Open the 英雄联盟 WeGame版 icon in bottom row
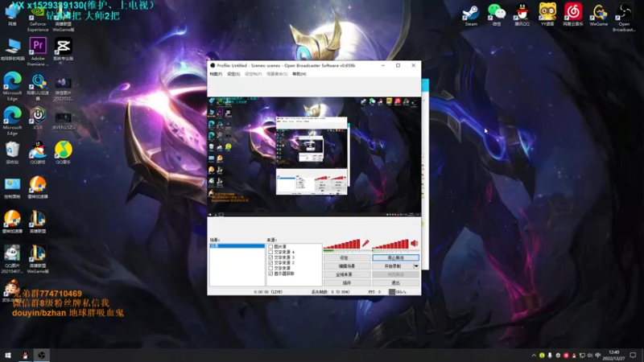Image resolution: width=644 pixels, height=362 pixels. tap(38, 258)
